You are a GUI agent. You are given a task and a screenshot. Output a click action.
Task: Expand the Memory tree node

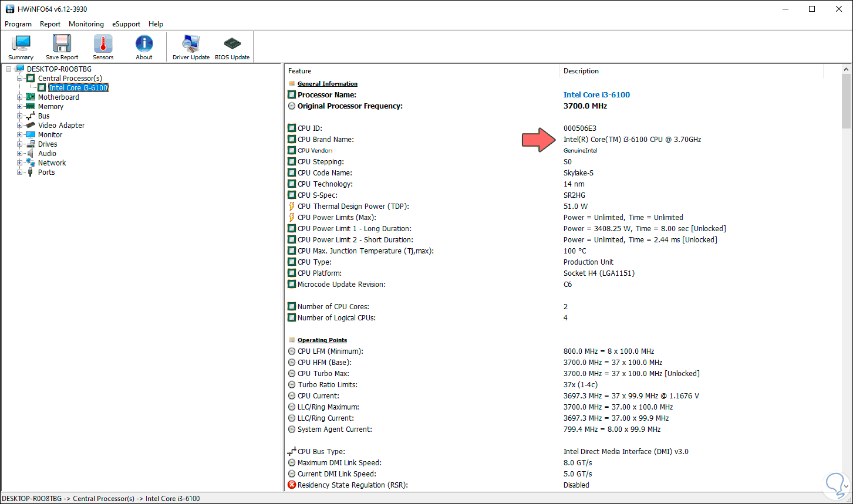[x=20, y=107]
